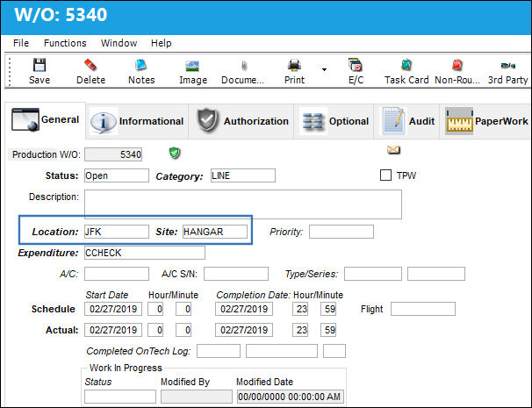This screenshot has height=408, width=532.
Task: Switch to the Optional tab
Action: [334, 121]
